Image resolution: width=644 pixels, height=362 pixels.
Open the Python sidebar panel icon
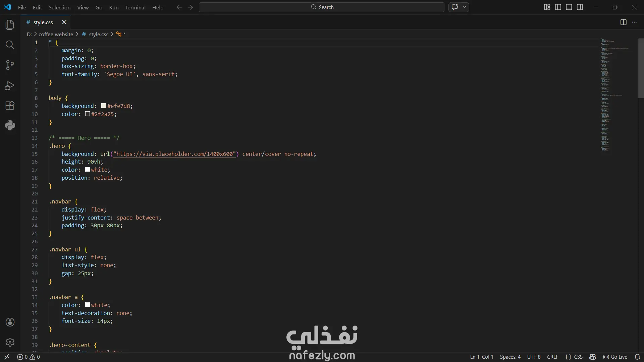[x=10, y=125]
